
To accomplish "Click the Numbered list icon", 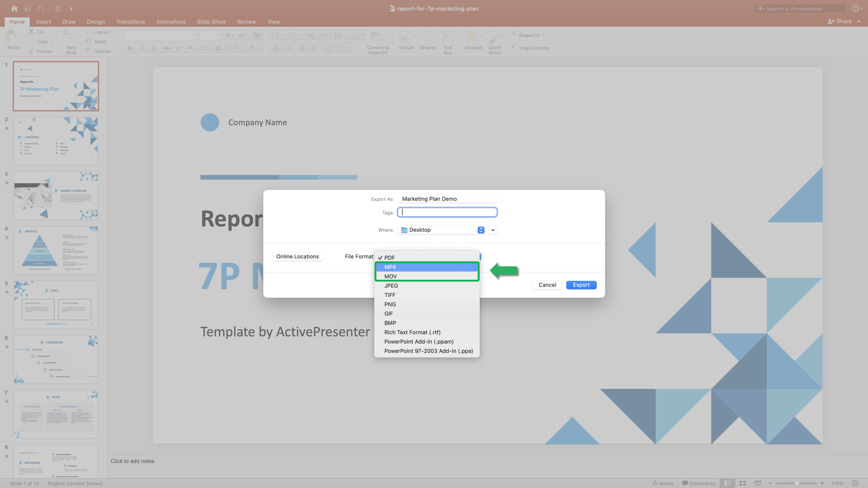I will click(x=292, y=35).
